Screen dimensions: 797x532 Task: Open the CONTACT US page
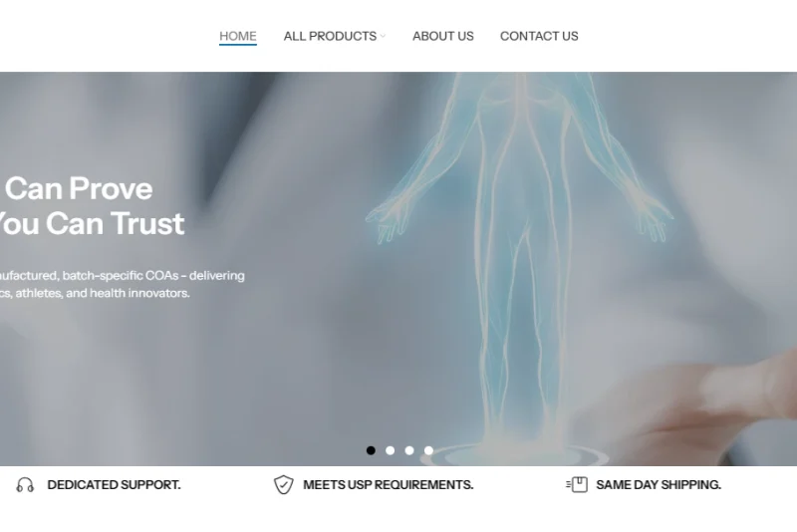click(539, 36)
